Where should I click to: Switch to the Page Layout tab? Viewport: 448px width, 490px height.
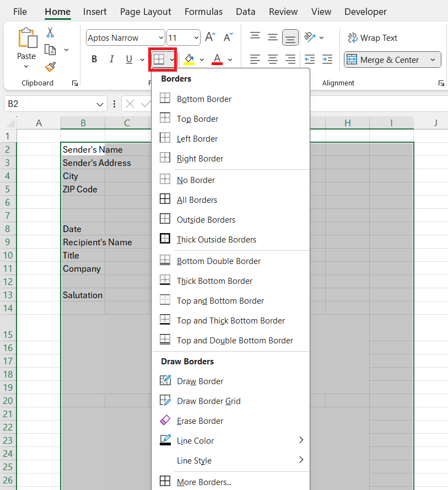(145, 12)
